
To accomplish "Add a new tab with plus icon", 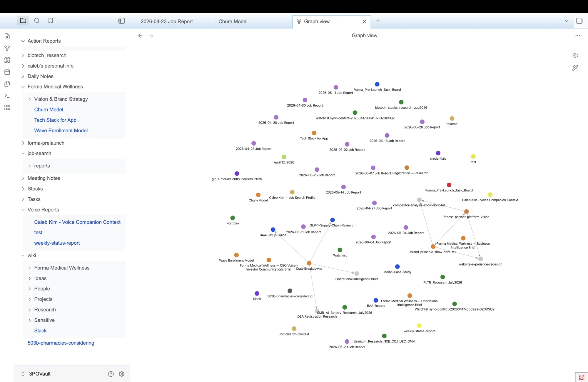I will click(x=378, y=21).
